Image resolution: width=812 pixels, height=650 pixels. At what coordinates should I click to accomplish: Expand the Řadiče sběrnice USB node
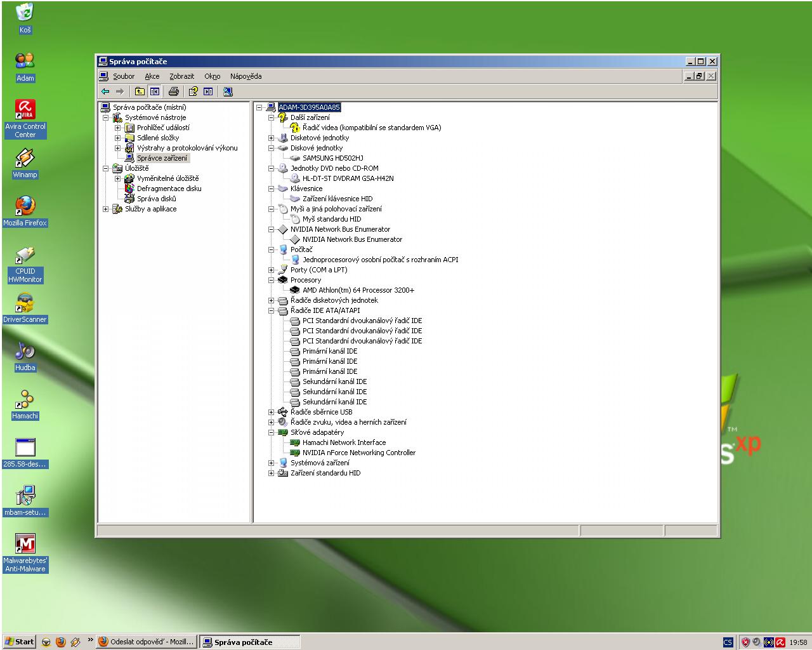tap(272, 412)
